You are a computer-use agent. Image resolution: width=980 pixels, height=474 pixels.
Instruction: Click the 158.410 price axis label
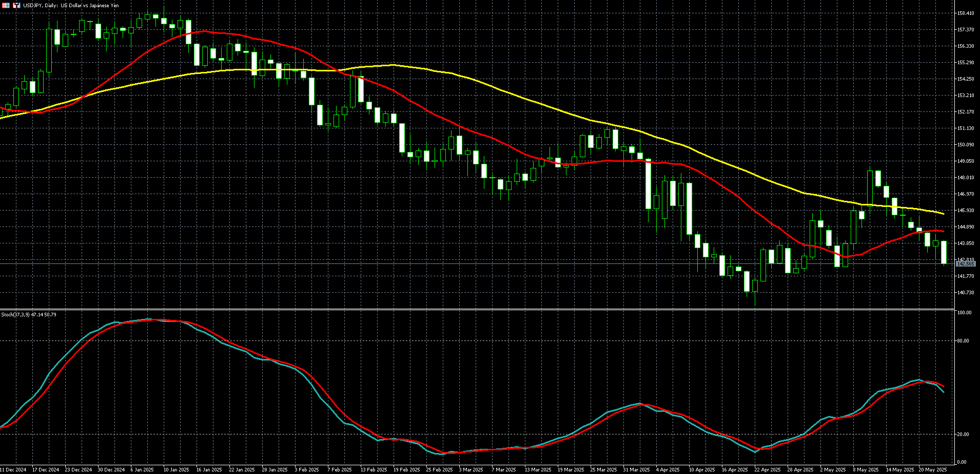[966, 13]
